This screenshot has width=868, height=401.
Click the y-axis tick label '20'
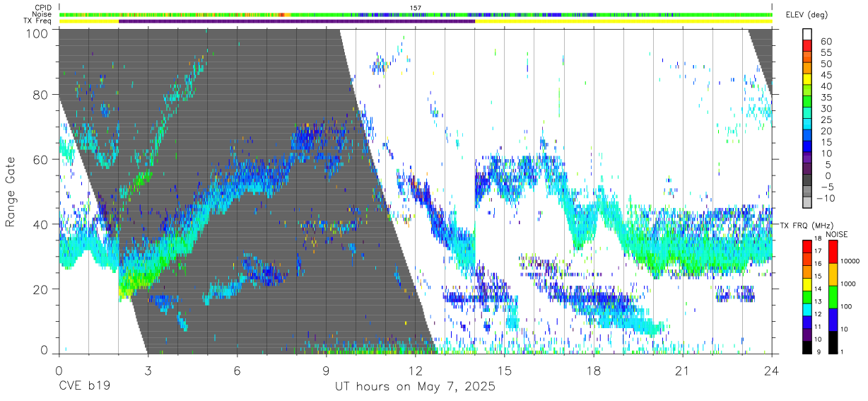click(42, 289)
